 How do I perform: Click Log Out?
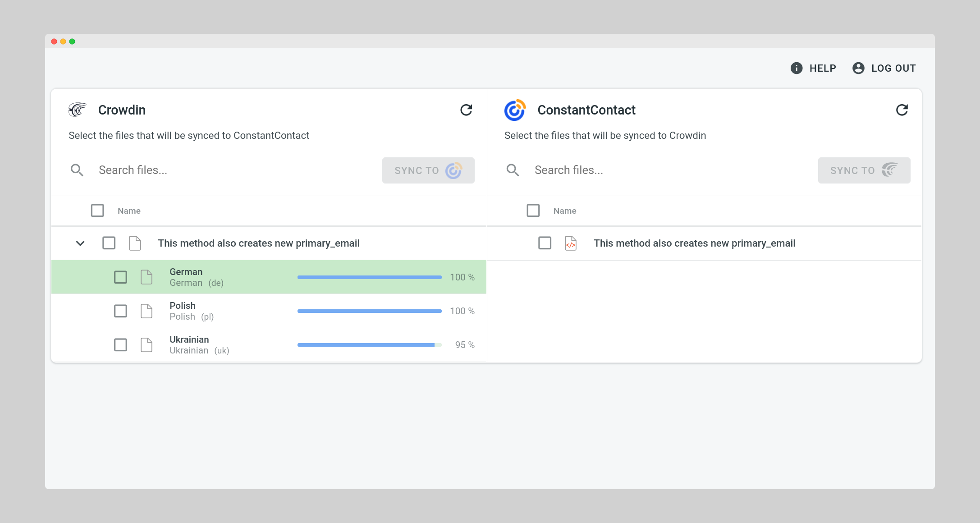(884, 68)
